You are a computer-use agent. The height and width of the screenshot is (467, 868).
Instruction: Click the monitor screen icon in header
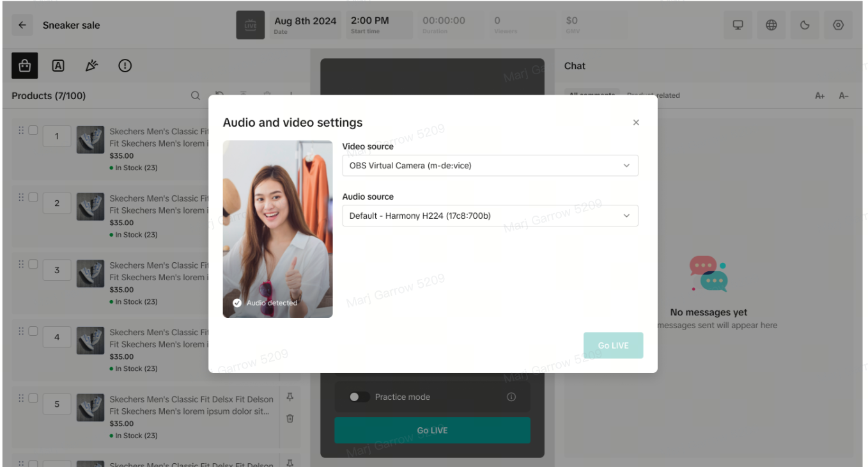tap(738, 26)
